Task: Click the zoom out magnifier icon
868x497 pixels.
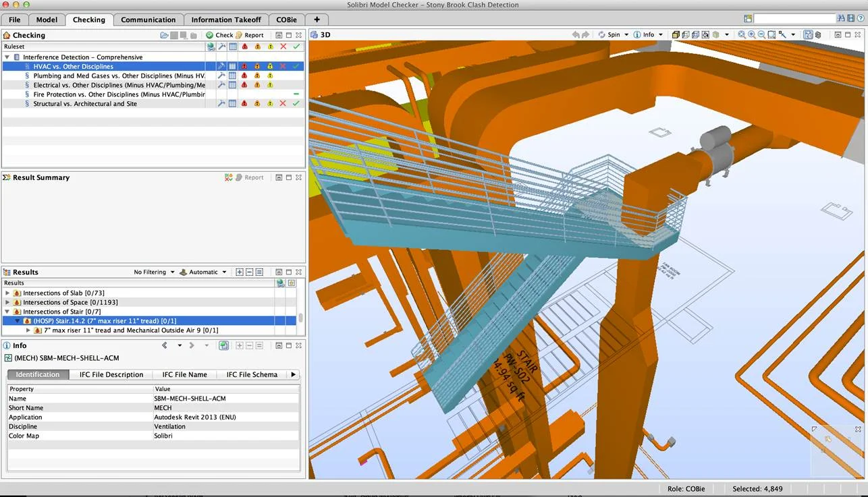Action: (x=761, y=34)
